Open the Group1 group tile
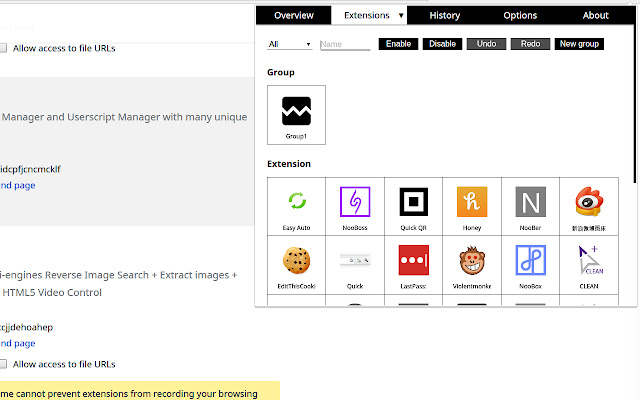Screen dimensions: 640x400 pos(297,113)
